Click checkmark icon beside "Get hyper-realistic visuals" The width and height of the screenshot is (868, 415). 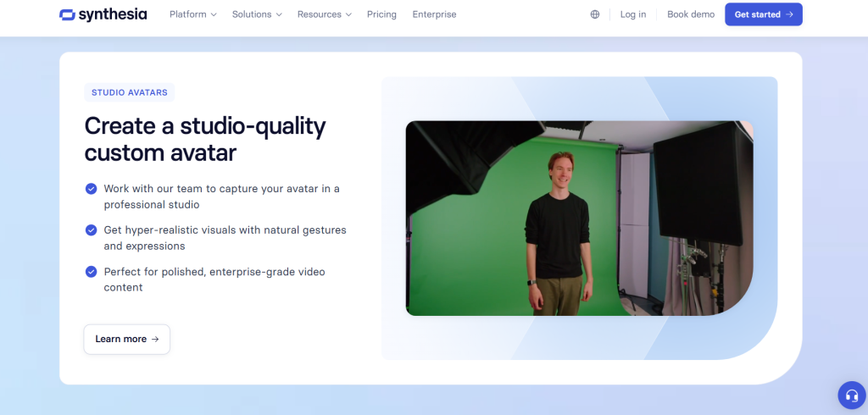(x=91, y=230)
